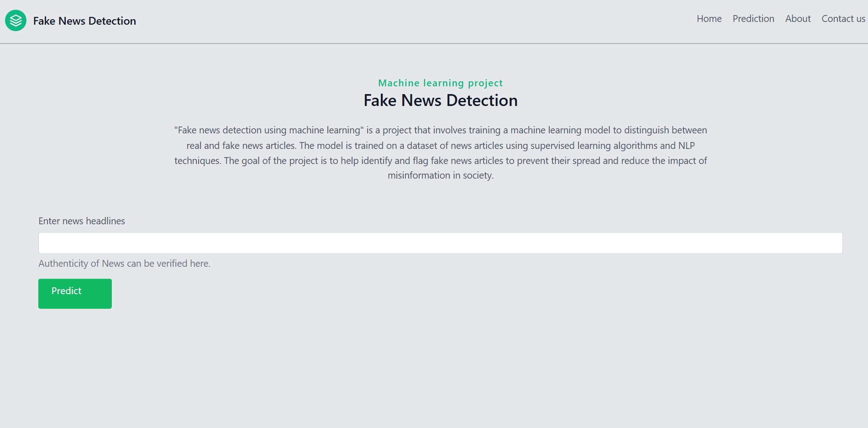
Task: Focus the news headlines input field
Action: pos(440,243)
